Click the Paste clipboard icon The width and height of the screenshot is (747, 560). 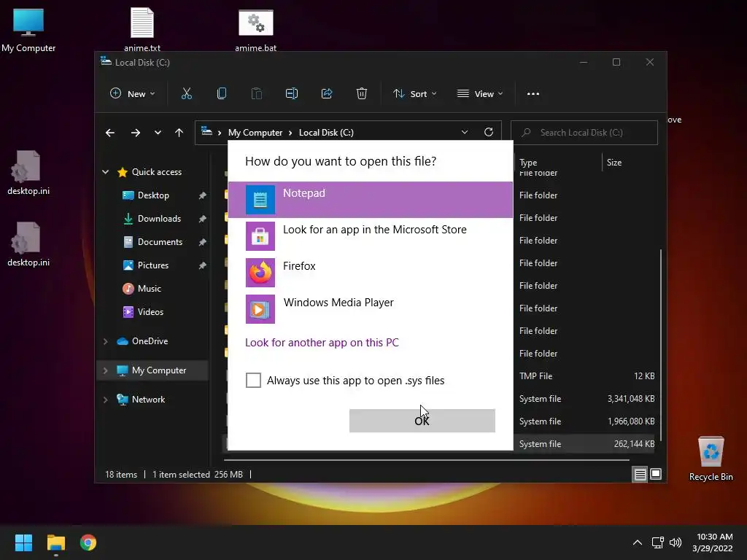tap(256, 94)
